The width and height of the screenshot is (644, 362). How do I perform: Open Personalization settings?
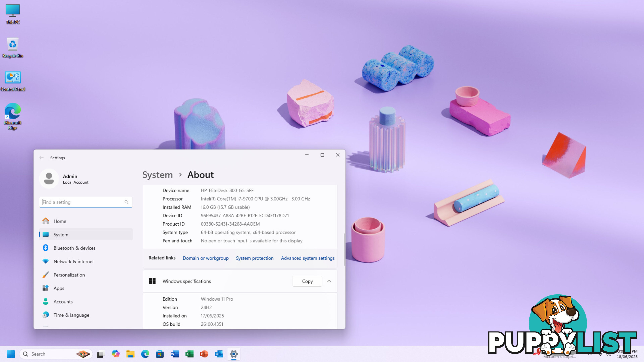point(86,275)
